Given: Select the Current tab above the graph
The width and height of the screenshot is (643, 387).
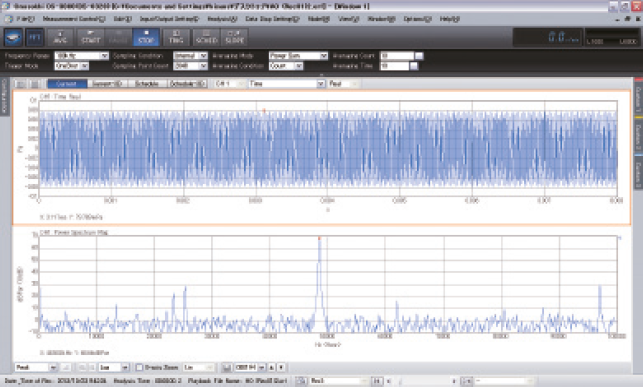Looking at the screenshot, I should [67, 84].
